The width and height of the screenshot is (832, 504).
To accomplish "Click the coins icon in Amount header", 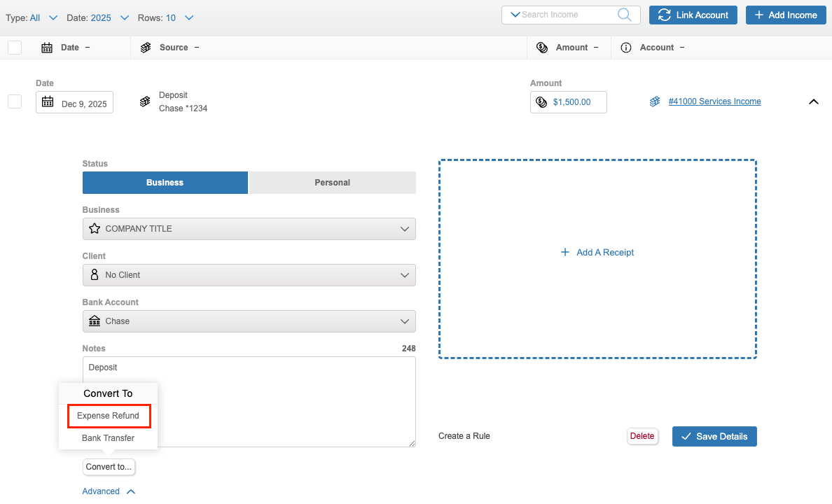I will point(541,48).
